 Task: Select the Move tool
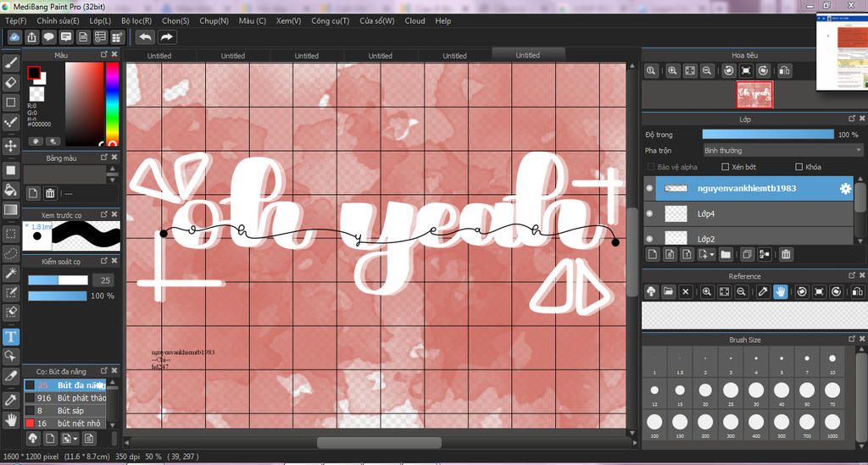click(10, 146)
